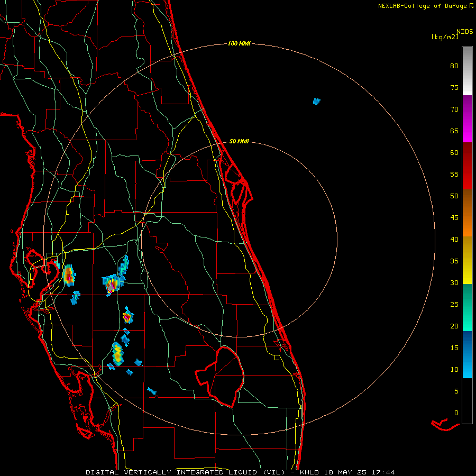476x476 pixels.
Task: Click the 75 value on the color scale
Action: (454, 88)
